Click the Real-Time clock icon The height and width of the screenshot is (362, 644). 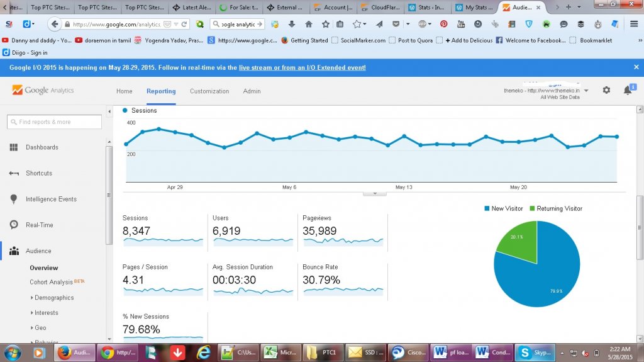pos(14,225)
